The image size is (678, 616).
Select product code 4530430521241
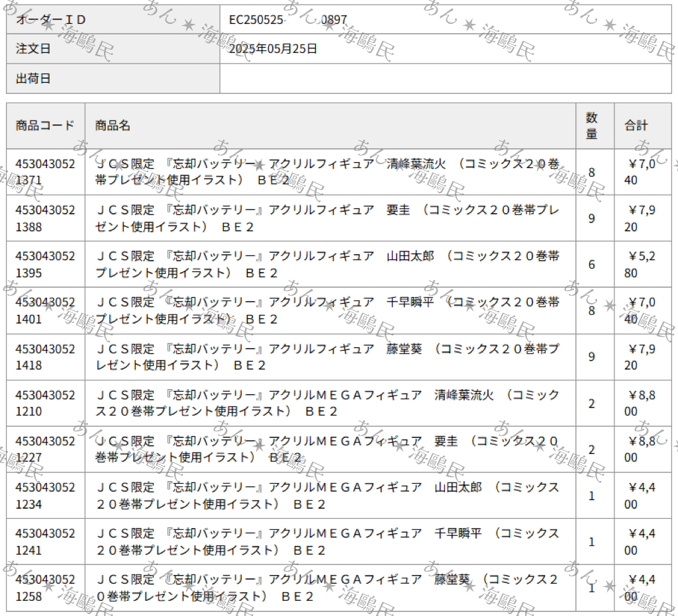[x=46, y=542]
